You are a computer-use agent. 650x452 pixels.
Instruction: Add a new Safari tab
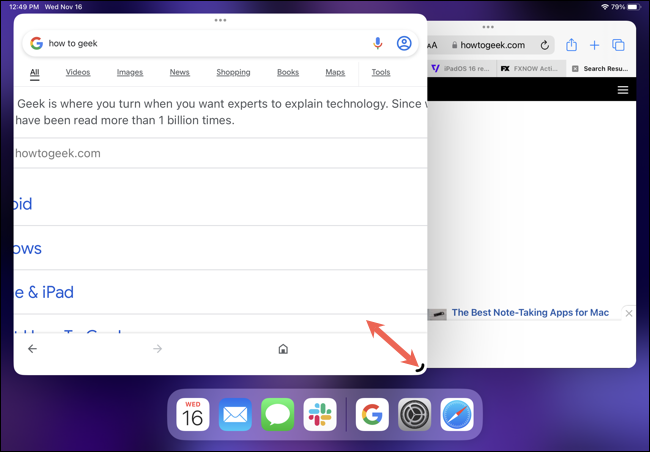tap(594, 45)
